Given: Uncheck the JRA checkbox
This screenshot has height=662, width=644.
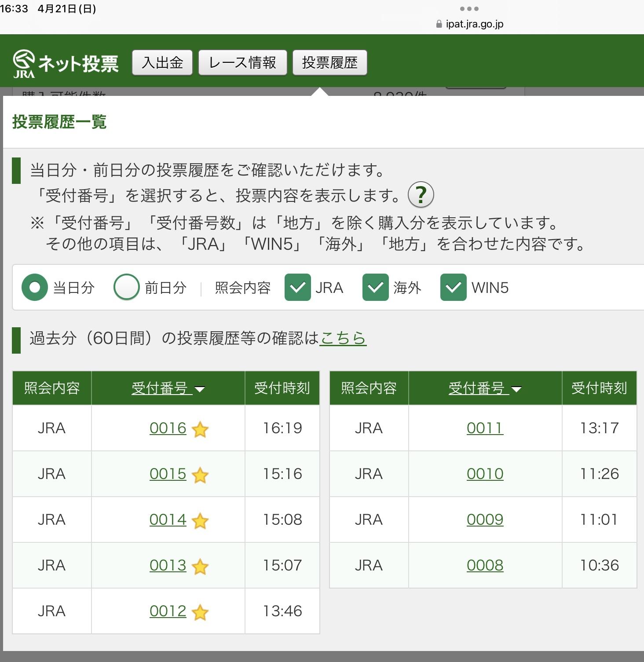Looking at the screenshot, I should [x=298, y=287].
